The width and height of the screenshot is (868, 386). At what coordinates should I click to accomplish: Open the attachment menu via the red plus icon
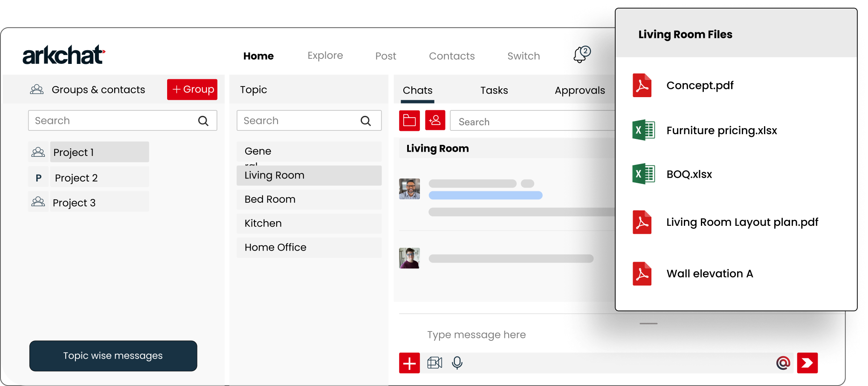coord(409,363)
